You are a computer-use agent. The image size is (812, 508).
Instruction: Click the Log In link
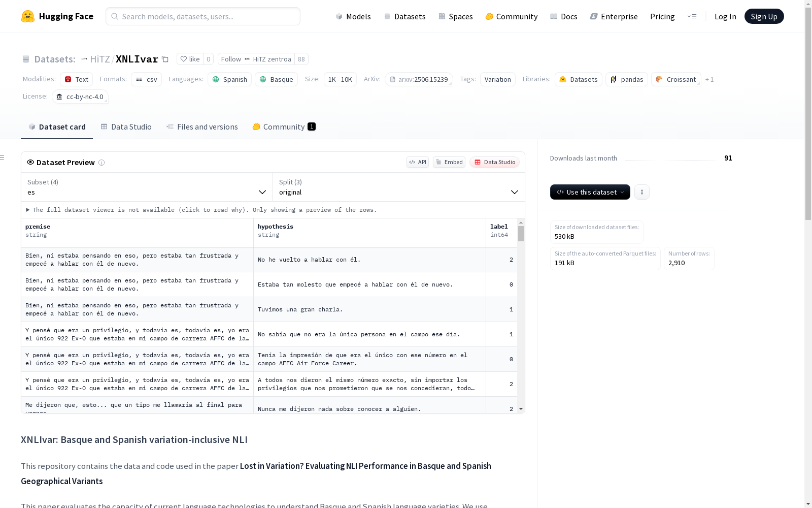[725, 16]
